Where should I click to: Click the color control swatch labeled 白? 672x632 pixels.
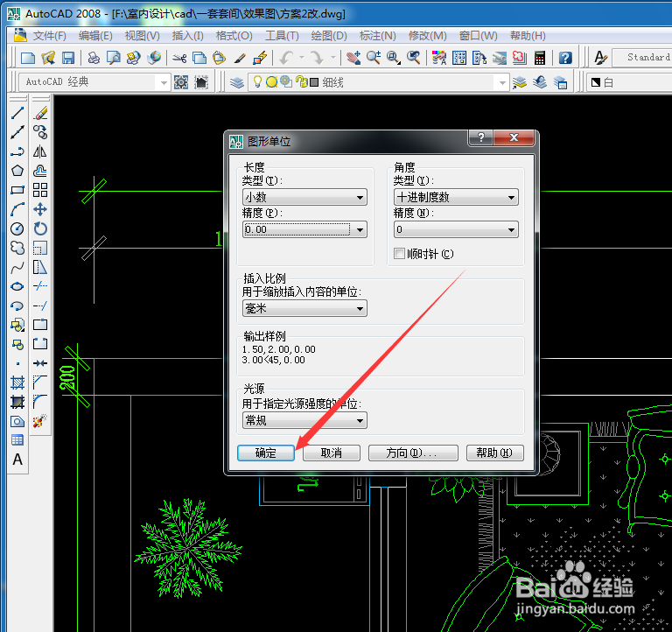(x=596, y=82)
